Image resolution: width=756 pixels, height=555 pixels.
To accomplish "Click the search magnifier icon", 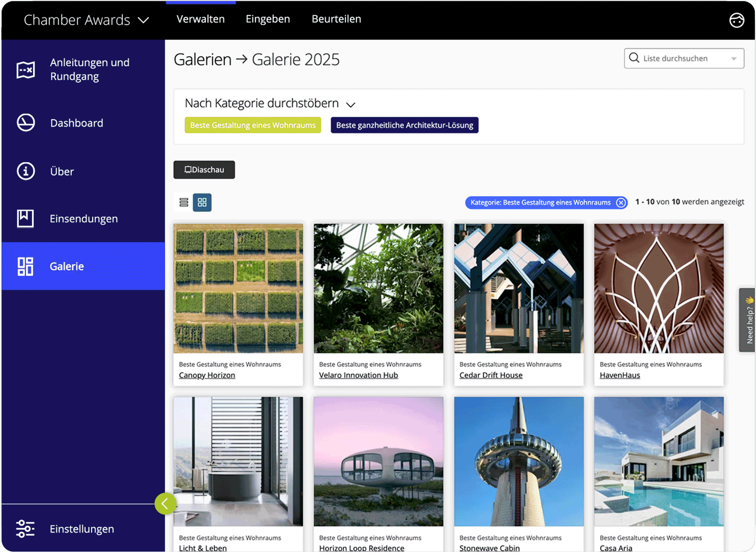I will click(x=634, y=58).
